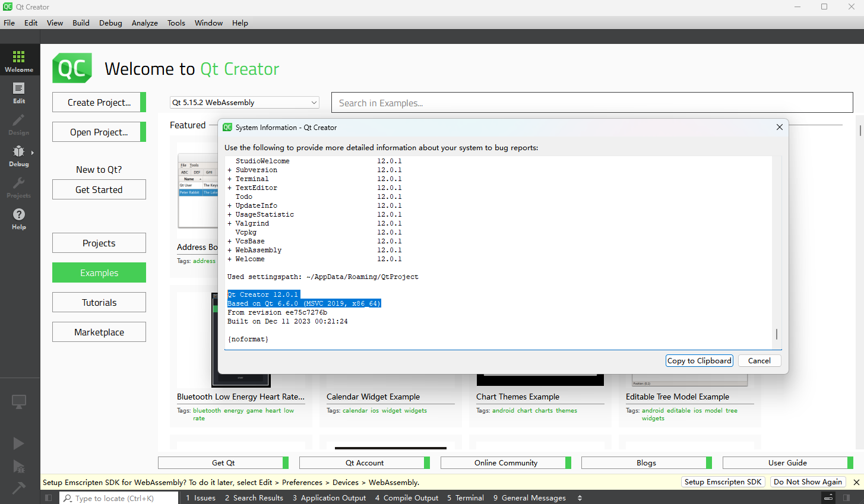Open the Analyze menu
The image size is (864, 504).
click(x=145, y=23)
